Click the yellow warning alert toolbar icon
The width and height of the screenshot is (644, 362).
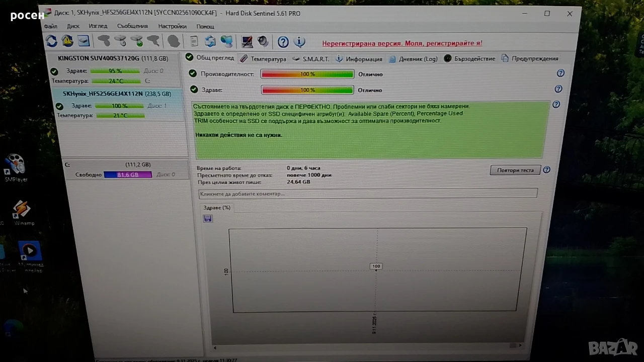[67, 41]
